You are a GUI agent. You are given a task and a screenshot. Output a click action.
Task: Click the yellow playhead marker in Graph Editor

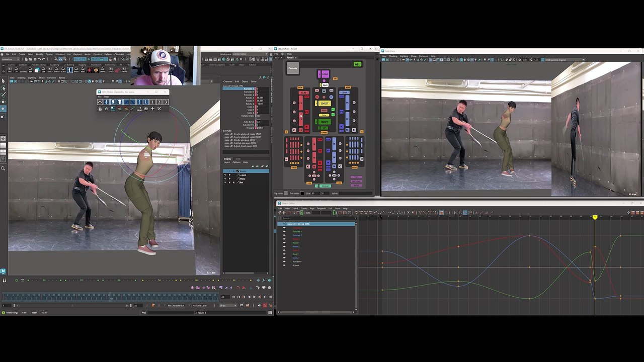595,217
